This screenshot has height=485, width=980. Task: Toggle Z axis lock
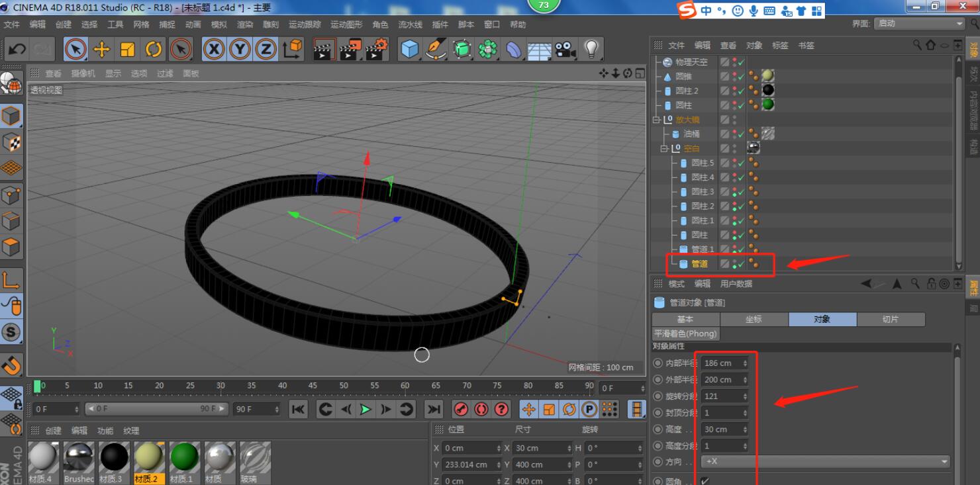266,49
